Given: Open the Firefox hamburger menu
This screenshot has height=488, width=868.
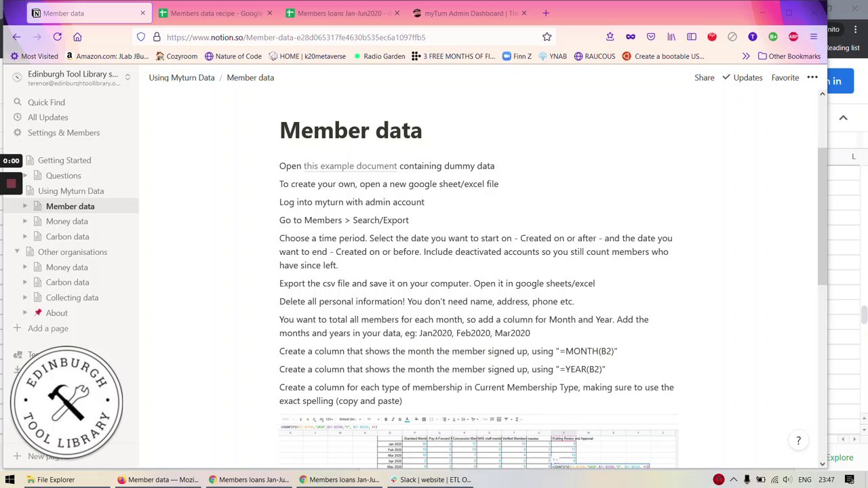Looking at the screenshot, I should pyautogui.click(x=814, y=37).
